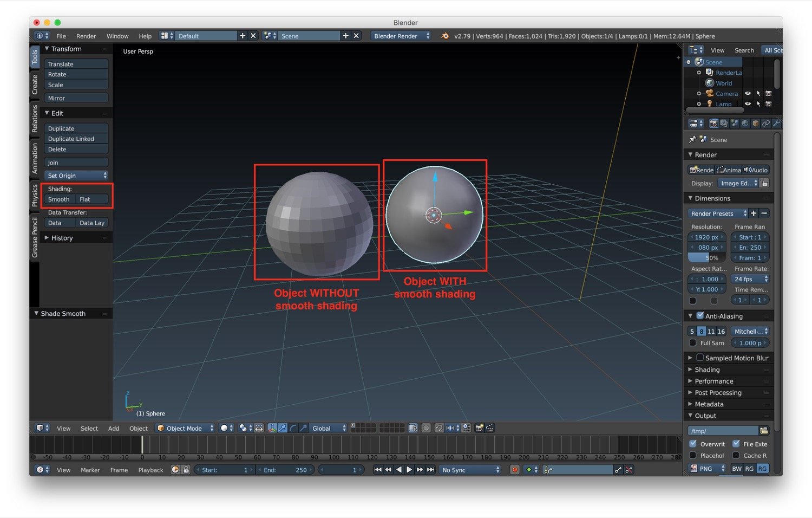This screenshot has height=518, width=812.
Task: Open the Global orientation dropdown
Action: tap(328, 428)
